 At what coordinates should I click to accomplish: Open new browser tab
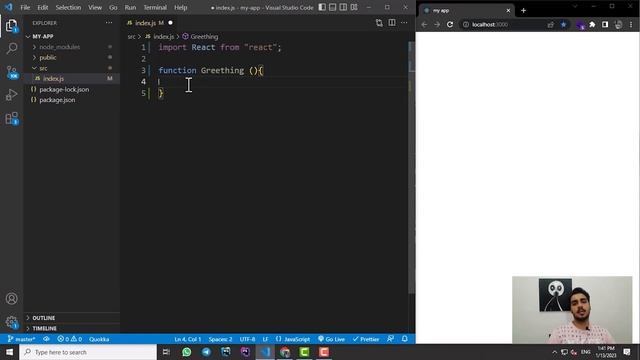point(524,11)
